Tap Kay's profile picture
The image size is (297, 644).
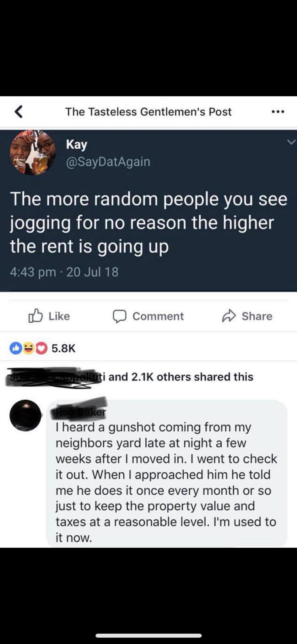33,153
